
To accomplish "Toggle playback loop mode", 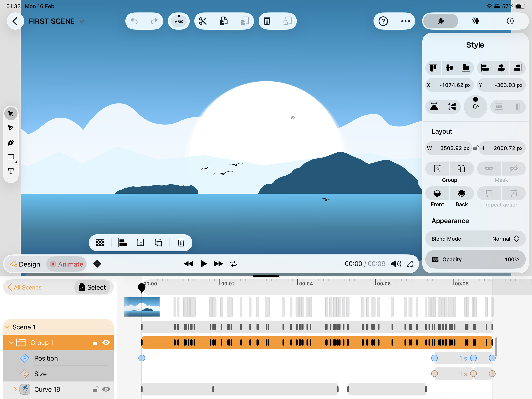I will 233,264.
